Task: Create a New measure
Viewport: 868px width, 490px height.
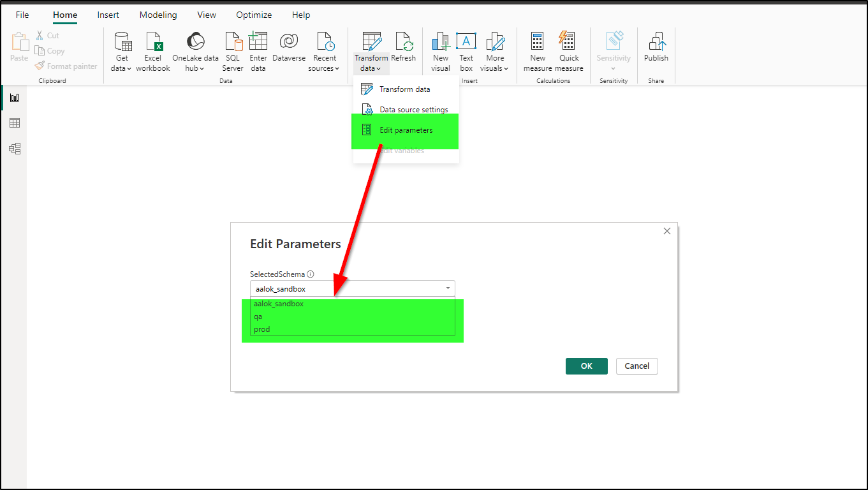Action: point(538,51)
